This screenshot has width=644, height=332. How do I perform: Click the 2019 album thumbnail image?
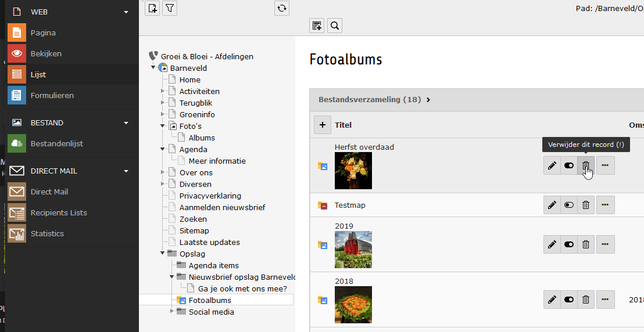(353, 250)
